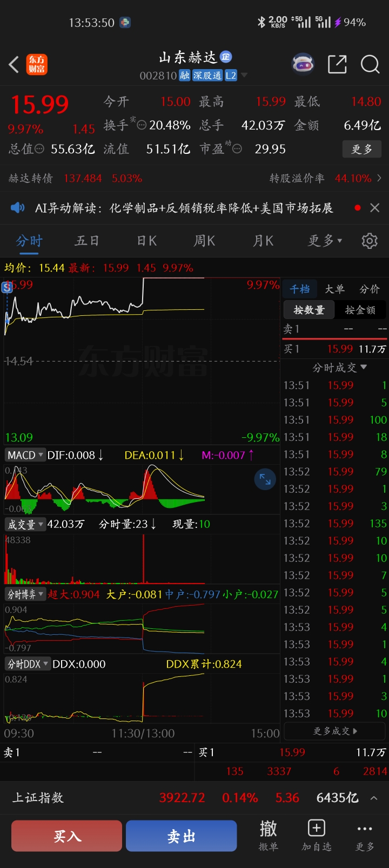389x868 pixels.
Task: Tap the speaker icon beside AI异动解读
Action: coord(18,208)
